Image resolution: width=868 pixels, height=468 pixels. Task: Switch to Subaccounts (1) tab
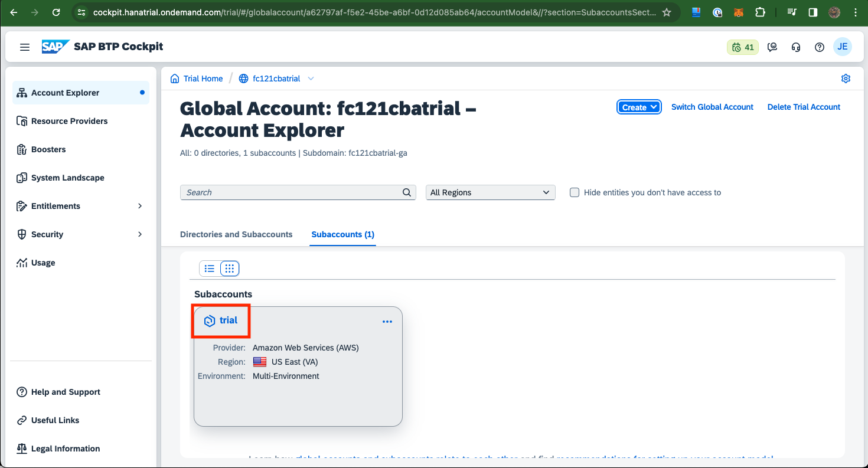pyautogui.click(x=343, y=234)
